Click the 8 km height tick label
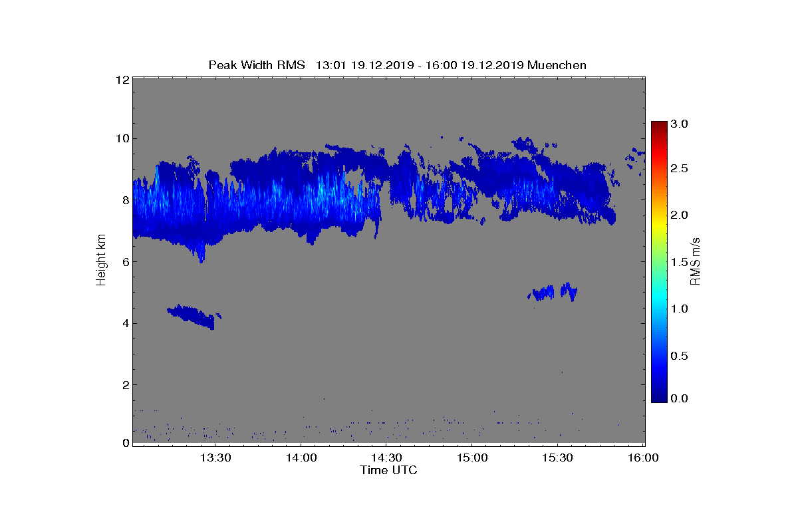 [x=125, y=200]
